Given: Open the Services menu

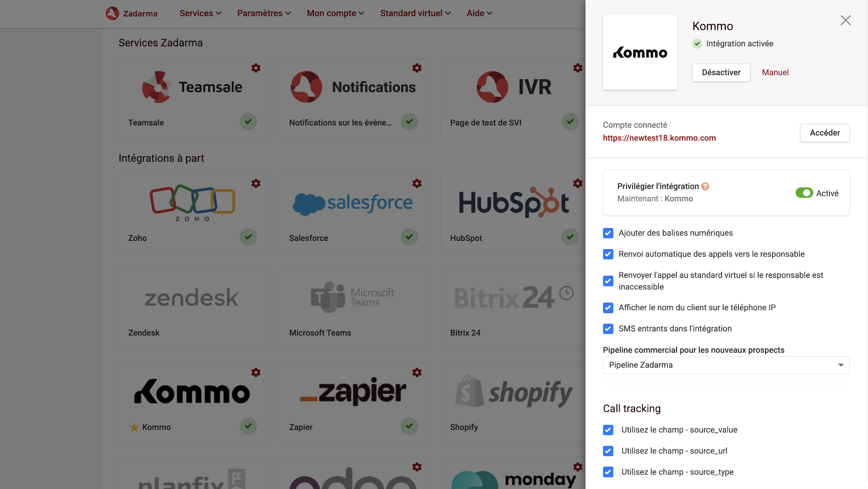Looking at the screenshot, I should tap(200, 13).
